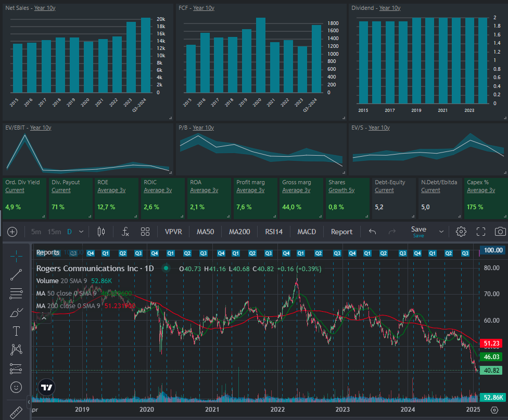
Task: Open the indicators fx menu
Action: click(x=125, y=232)
